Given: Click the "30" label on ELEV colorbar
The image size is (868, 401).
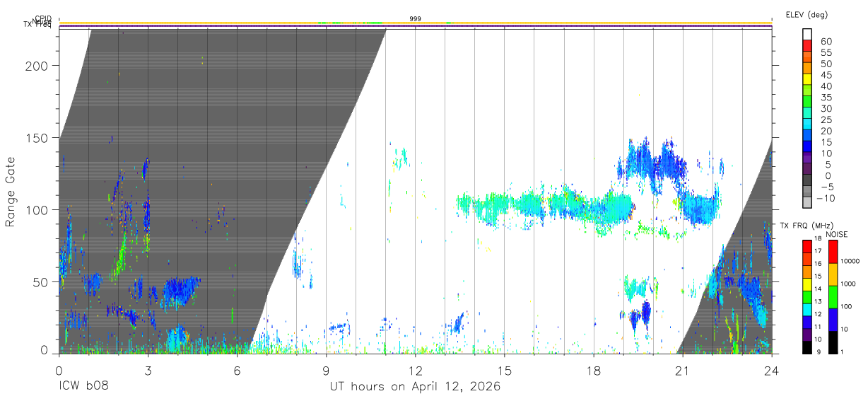Looking at the screenshot, I should 826,109.
